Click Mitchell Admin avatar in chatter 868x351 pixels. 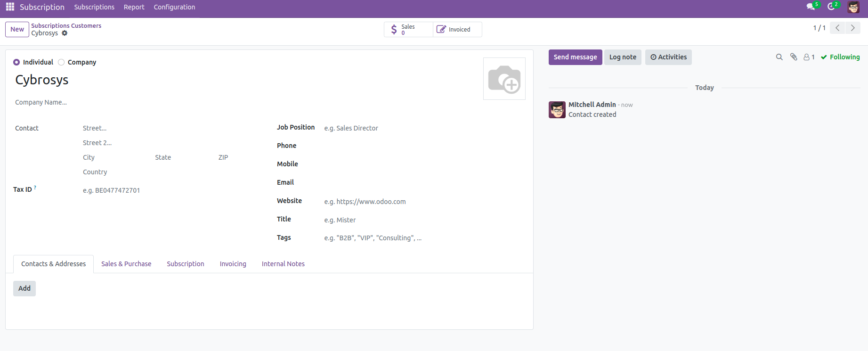tap(557, 110)
